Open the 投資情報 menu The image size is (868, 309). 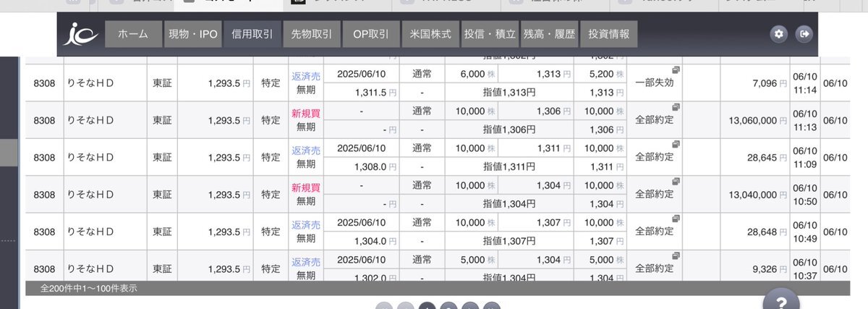[x=609, y=34]
